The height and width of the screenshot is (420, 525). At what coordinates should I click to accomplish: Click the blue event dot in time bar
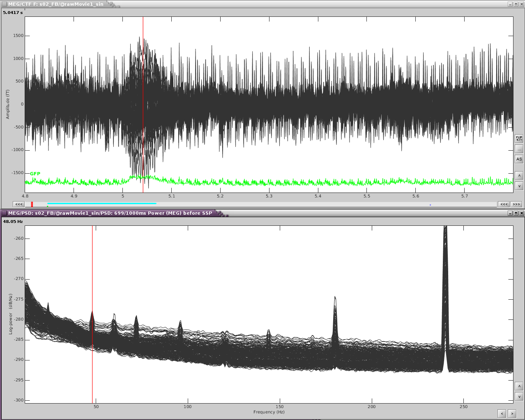pyautogui.click(x=430, y=205)
